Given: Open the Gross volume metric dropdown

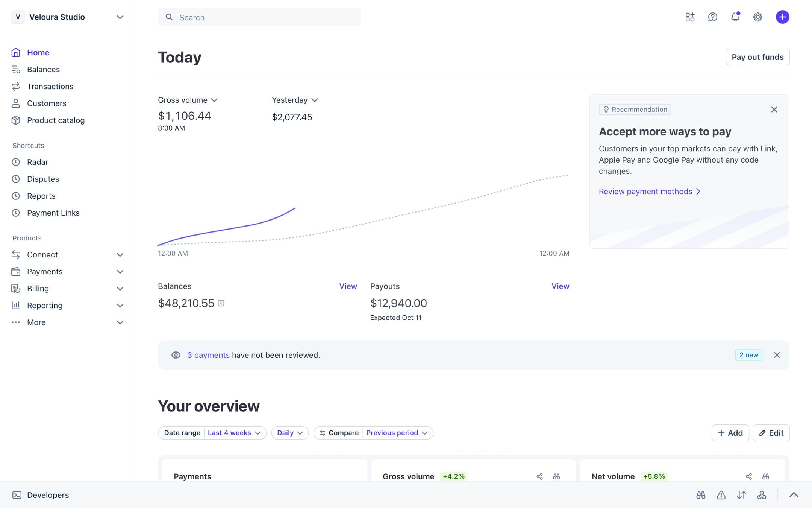Looking at the screenshot, I should coord(188,100).
